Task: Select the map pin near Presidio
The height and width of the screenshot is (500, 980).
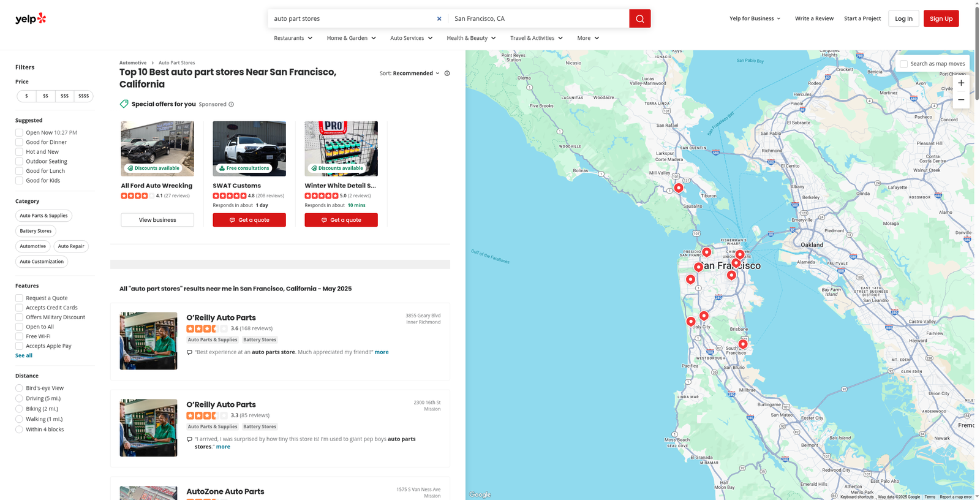Action: [x=707, y=252]
